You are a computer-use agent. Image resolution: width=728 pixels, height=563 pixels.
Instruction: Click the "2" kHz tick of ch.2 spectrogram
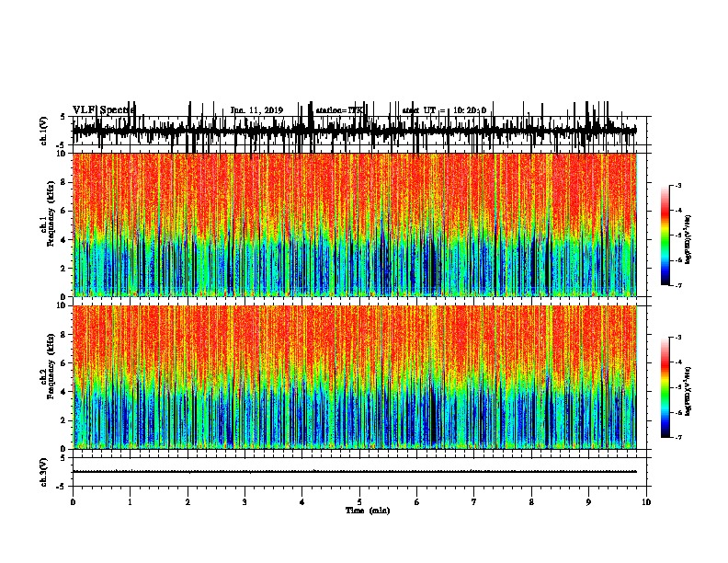pyautogui.click(x=64, y=420)
